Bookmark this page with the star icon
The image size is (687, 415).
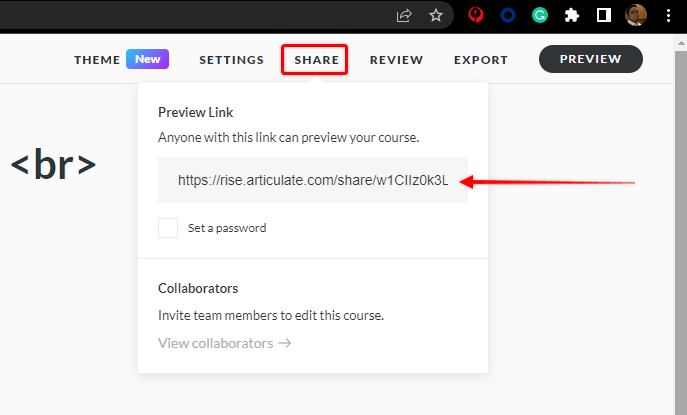coord(436,16)
